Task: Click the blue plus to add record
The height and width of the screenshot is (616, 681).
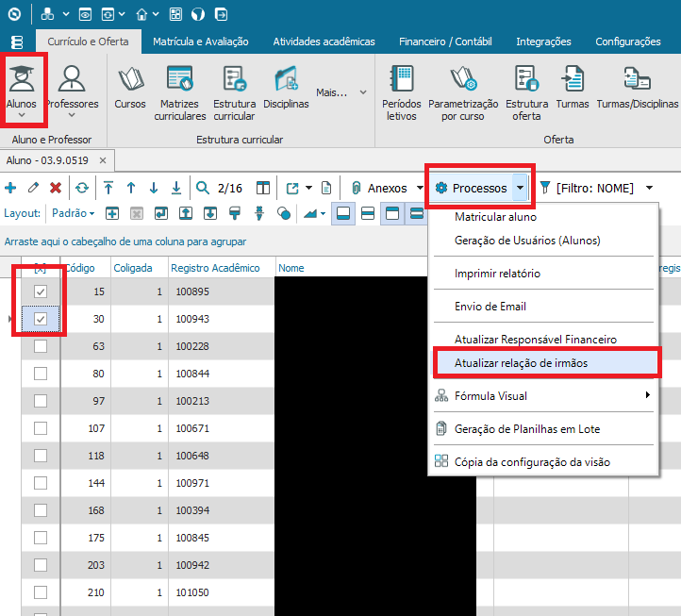Action: pos(10,188)
